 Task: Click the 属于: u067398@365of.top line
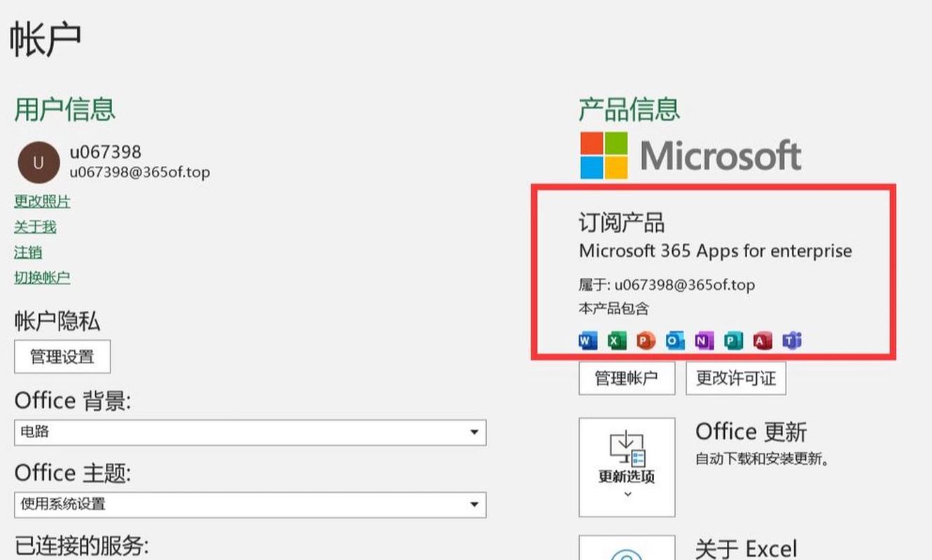tap(667, 285)
